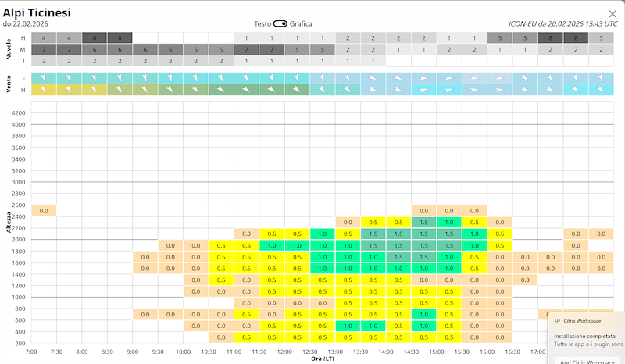Select Nuvole T cloud cell 2 at 9:00
Viewport: 625px width, 364px height.
click(x=145, y=61)
